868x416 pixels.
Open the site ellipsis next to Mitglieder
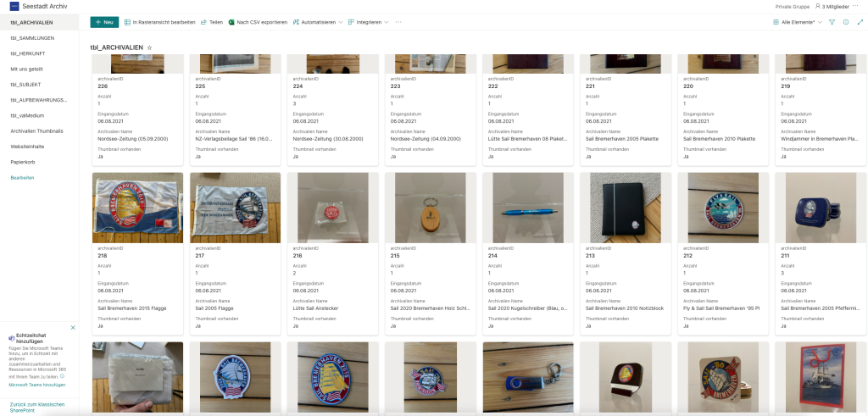pos(855,6)
